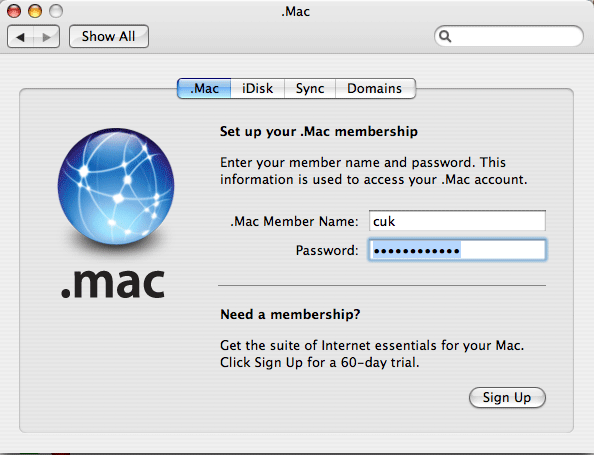Click the "Get the suite of Internet essentials" text

click(x=329, y=346)
